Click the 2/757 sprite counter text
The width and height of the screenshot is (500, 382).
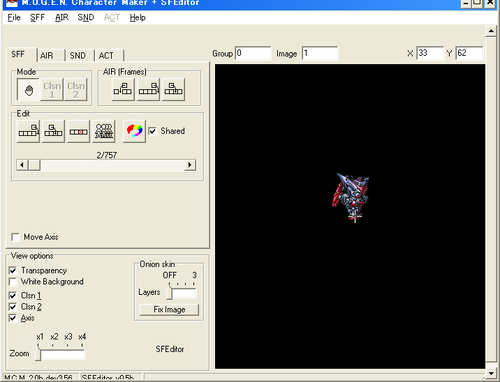tap(107, 155)
